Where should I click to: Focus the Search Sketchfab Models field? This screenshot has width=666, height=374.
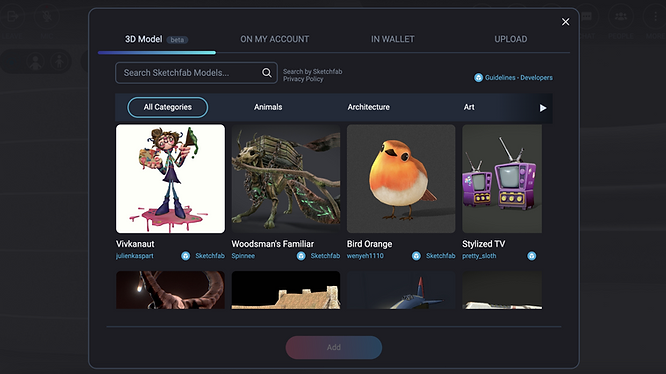pos(196,73)
